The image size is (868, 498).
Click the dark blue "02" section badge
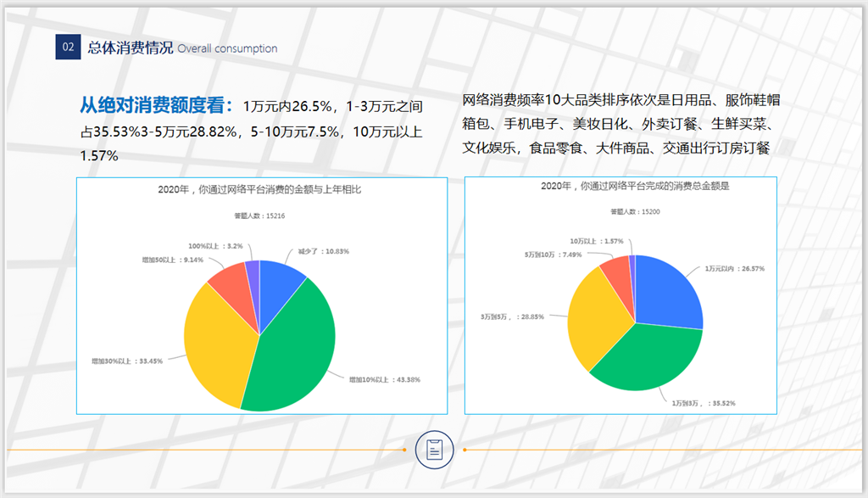click(67, 48)
